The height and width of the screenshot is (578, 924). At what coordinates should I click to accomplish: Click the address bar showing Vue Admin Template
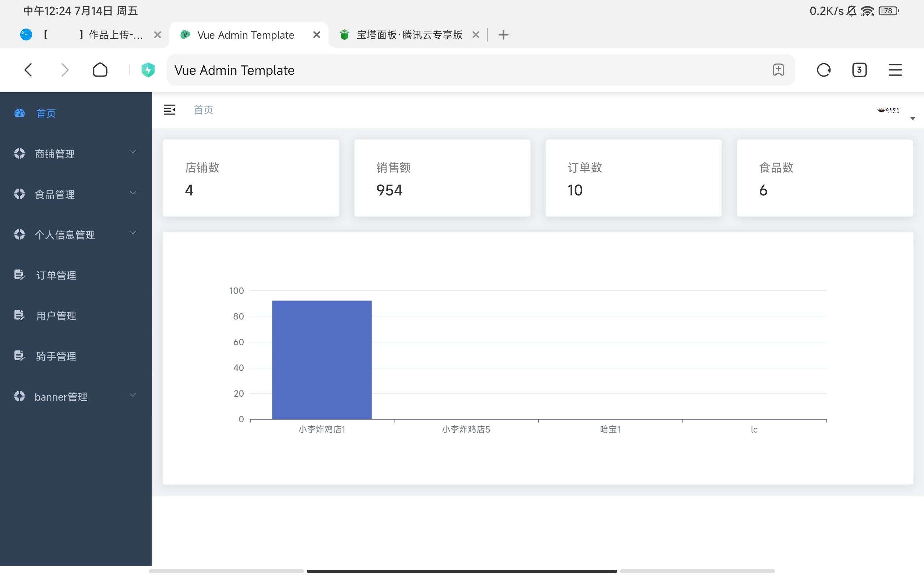tap(480, 70)
